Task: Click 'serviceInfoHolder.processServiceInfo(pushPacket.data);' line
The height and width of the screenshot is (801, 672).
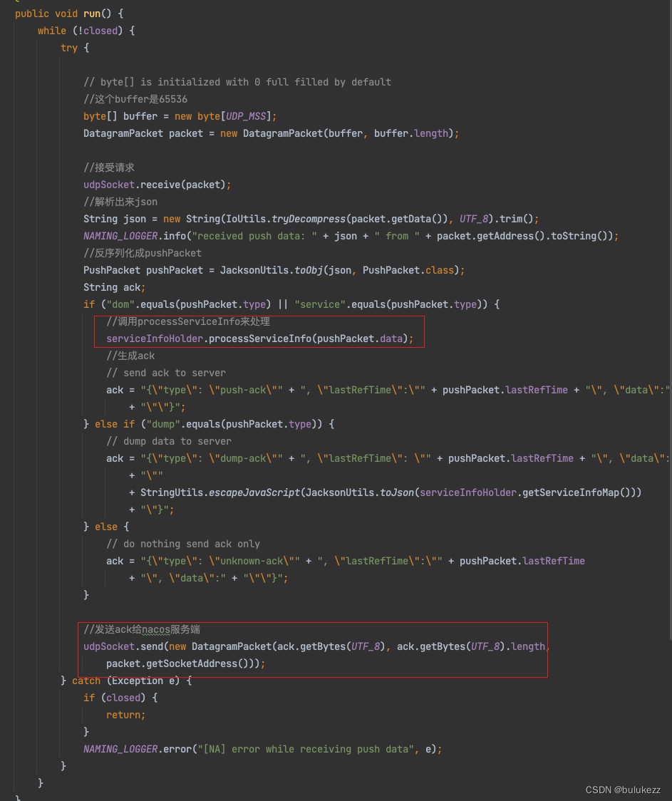Action: click(260, 339)
